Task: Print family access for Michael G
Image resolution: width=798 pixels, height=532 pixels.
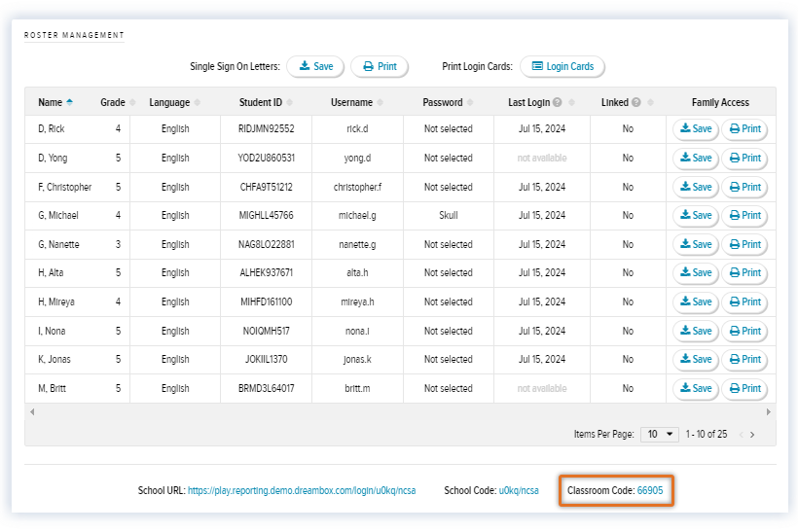Action: (x=744, y=216)
